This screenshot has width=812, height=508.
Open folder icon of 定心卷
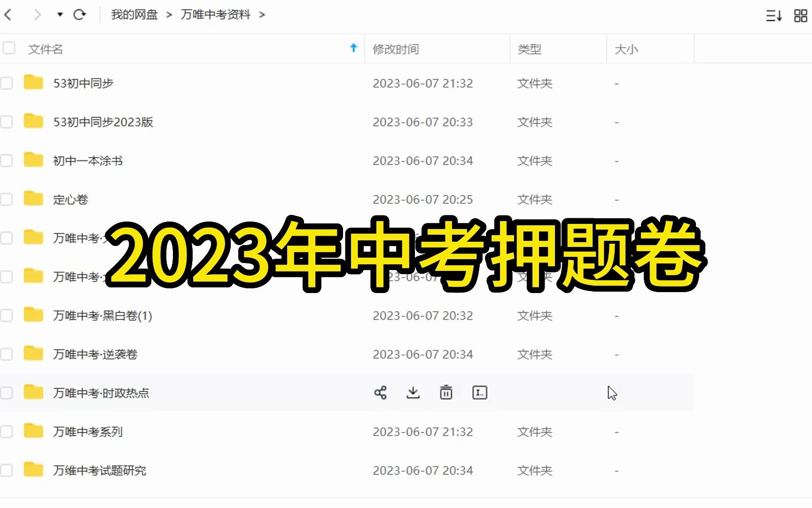click(33, 198)
